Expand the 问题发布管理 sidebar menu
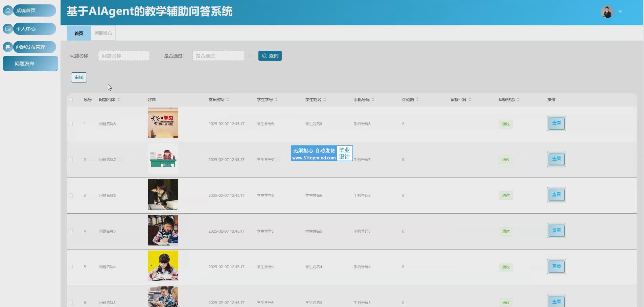 [34, 47]
